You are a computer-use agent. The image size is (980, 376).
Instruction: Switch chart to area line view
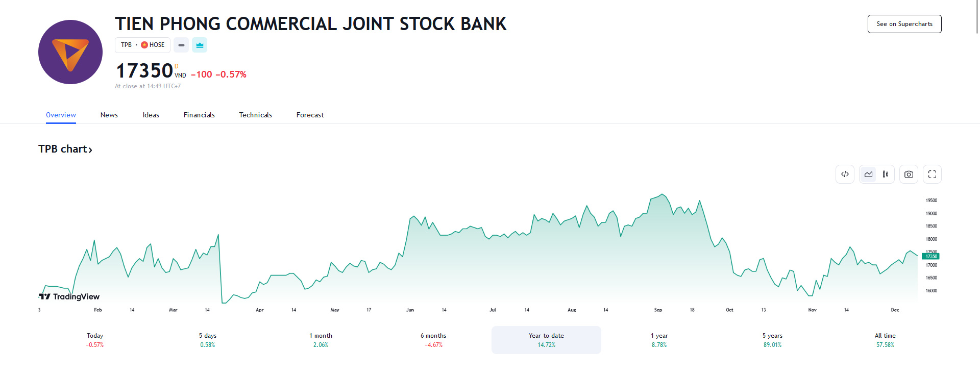(868, 174)
